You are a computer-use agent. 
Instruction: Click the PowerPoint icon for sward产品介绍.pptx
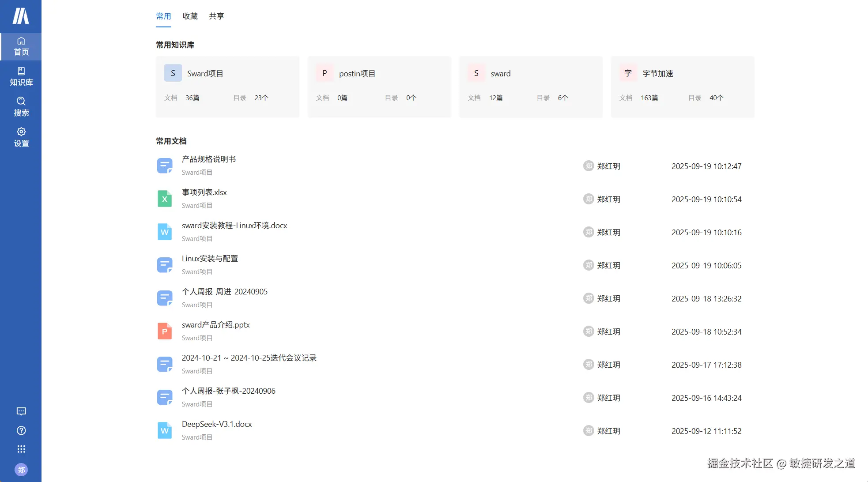pos(165,331)
